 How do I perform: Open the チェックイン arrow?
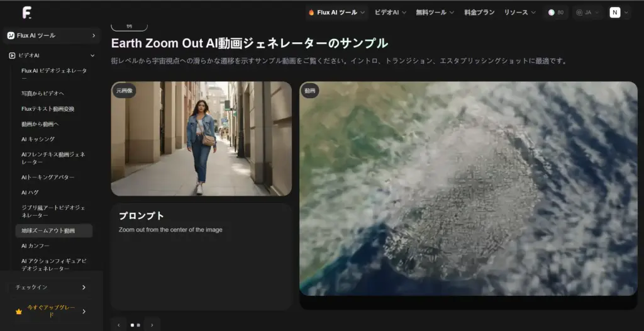pos(84,287)
